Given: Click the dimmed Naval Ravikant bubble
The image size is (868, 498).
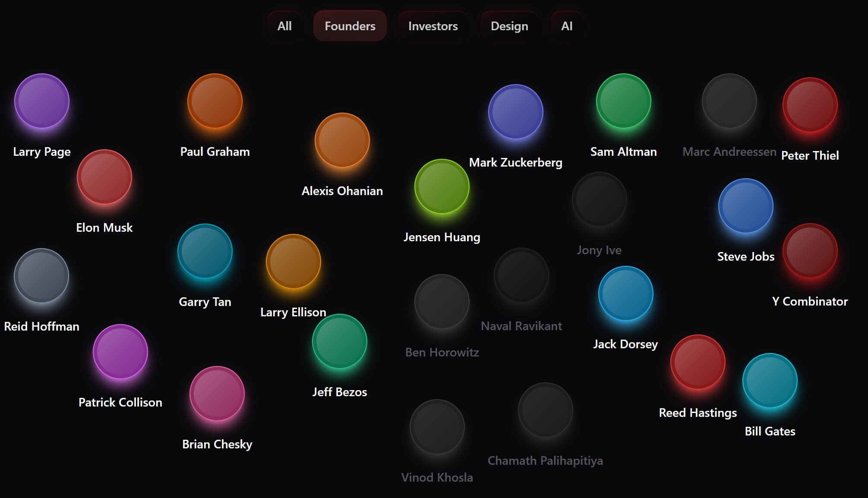Looking at the screenshot, I should [x=521, y=275].
